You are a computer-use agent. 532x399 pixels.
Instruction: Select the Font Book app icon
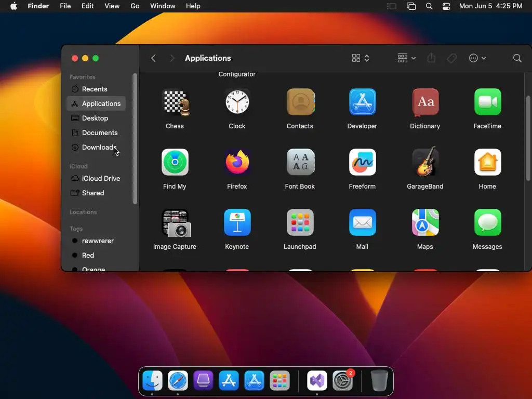tap(300, 162)
